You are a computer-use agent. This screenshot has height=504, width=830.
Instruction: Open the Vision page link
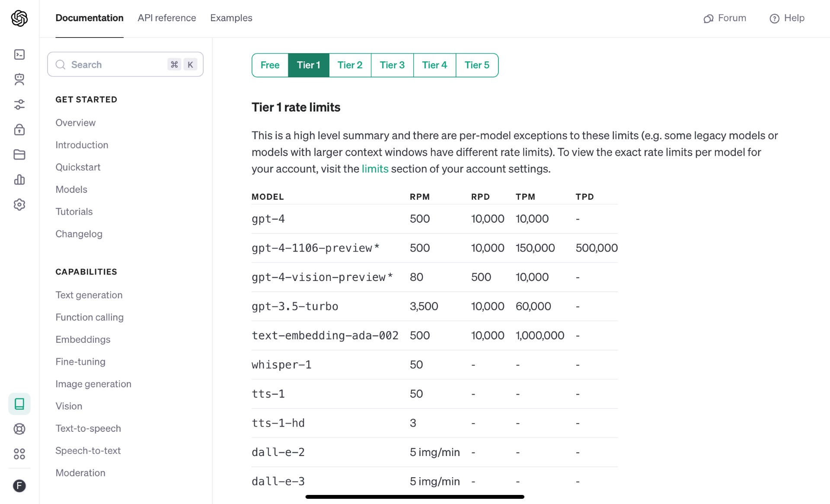click(69, 406)
